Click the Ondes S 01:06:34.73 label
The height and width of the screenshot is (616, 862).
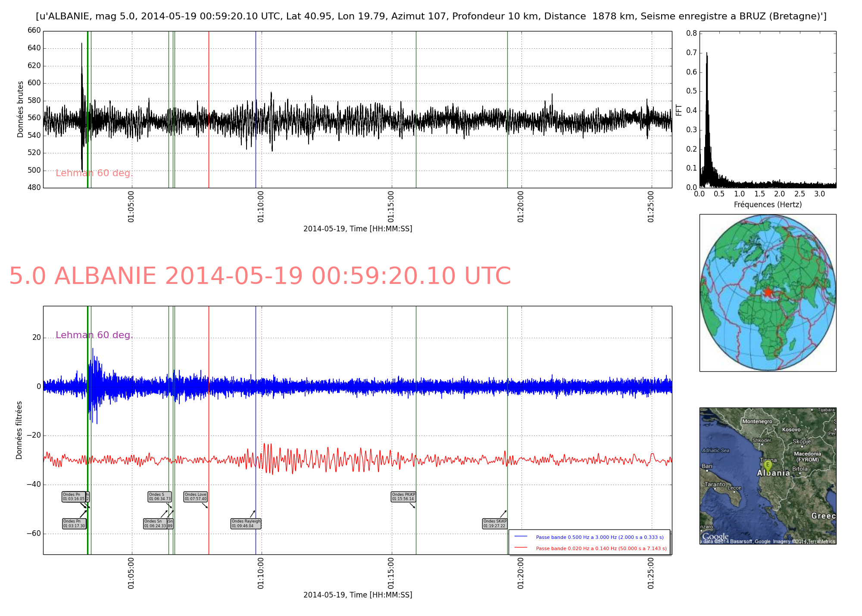[x=159, y=497]
